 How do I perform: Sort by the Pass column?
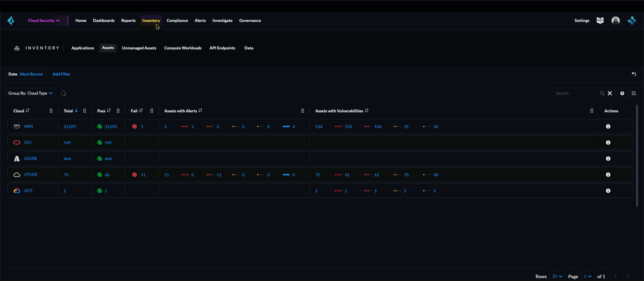point(109,111)
